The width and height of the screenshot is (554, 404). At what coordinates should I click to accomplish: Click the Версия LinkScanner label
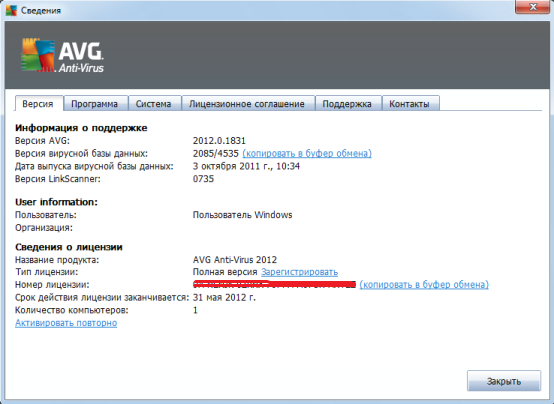(58, 179)
